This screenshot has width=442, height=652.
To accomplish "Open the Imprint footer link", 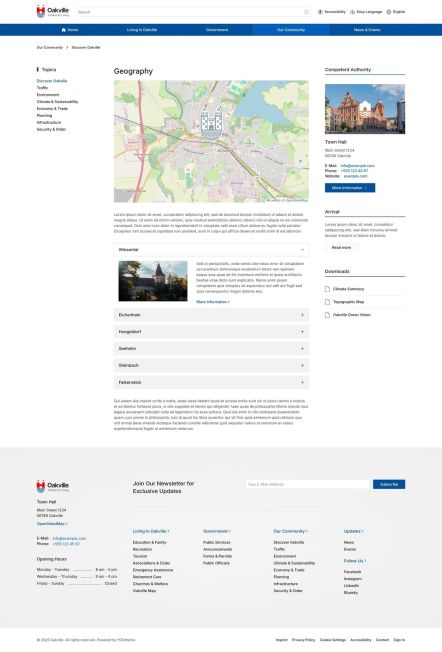I will [281, 640].
